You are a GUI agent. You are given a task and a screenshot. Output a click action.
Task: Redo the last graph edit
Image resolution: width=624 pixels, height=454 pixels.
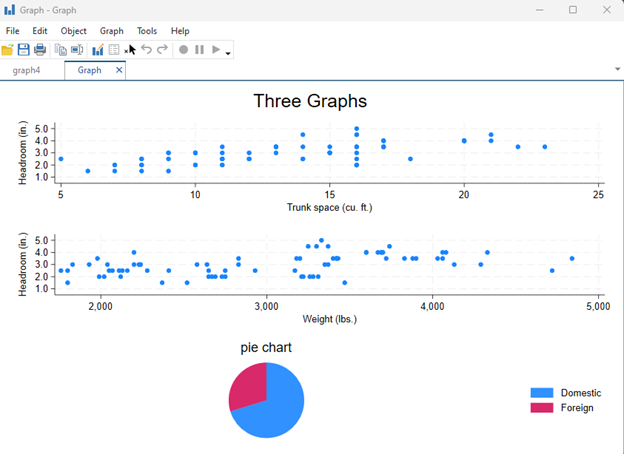coord(162,49)
